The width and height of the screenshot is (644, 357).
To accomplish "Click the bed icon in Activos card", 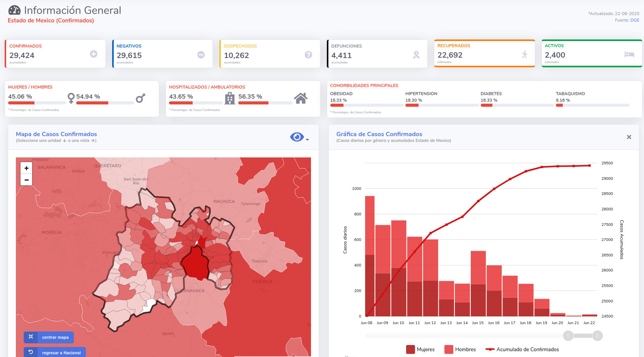I will click(629, 55).
